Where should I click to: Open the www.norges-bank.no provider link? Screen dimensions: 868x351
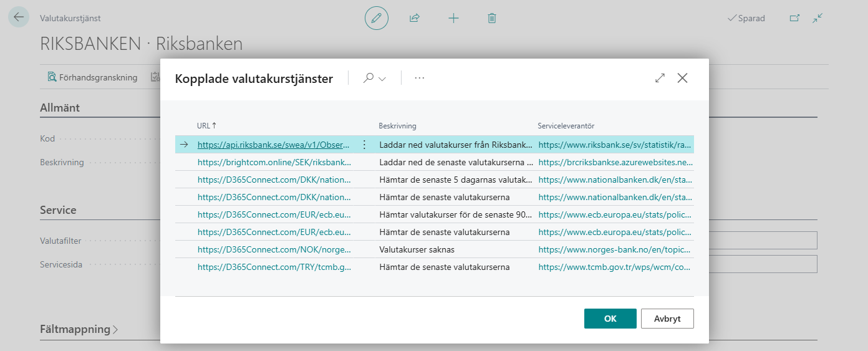click(615, 249)
